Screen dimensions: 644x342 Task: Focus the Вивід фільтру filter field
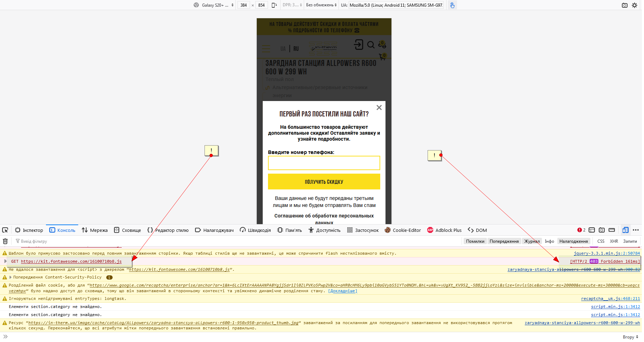pyautogui.click(x=239, y=241)
